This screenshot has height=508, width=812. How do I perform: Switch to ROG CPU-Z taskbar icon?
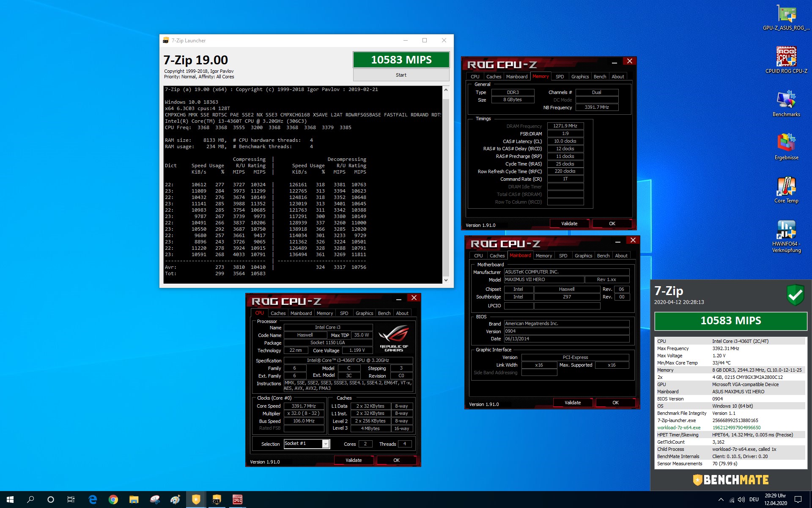click(238, 500)
